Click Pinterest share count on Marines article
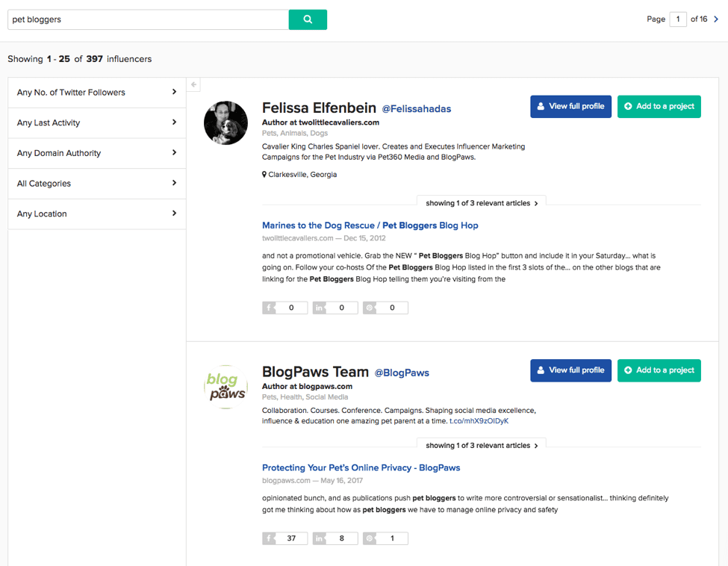 (x=385, y=308)
